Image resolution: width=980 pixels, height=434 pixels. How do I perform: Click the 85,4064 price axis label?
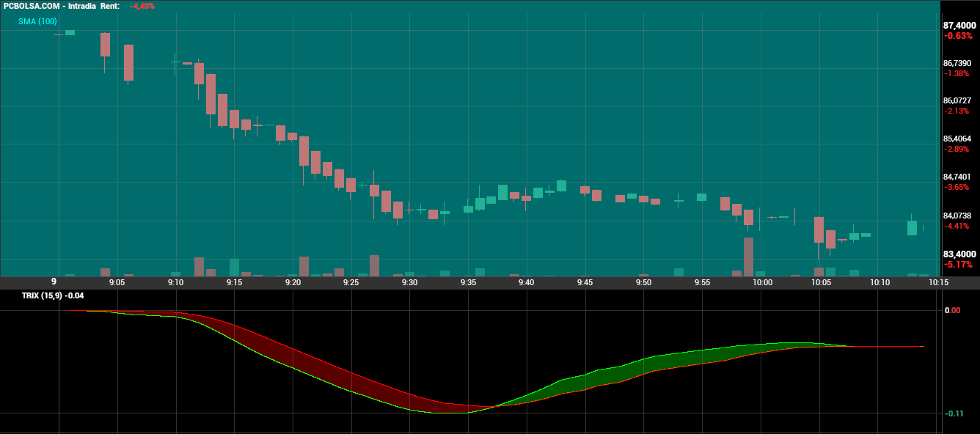coord(957,139)
